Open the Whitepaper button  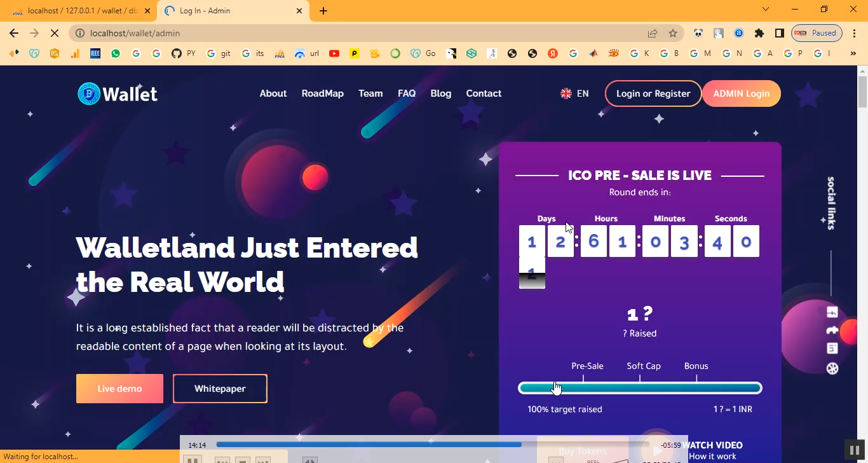tap(220, 389)
